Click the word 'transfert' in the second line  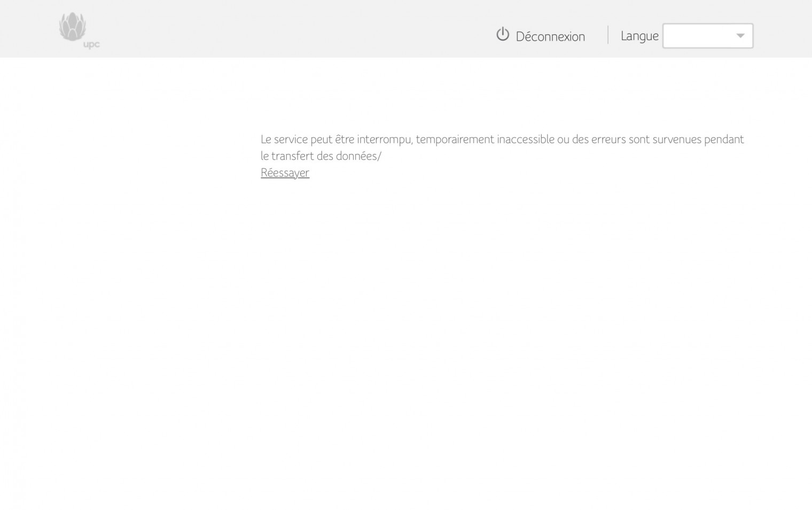tap(292, 156)
